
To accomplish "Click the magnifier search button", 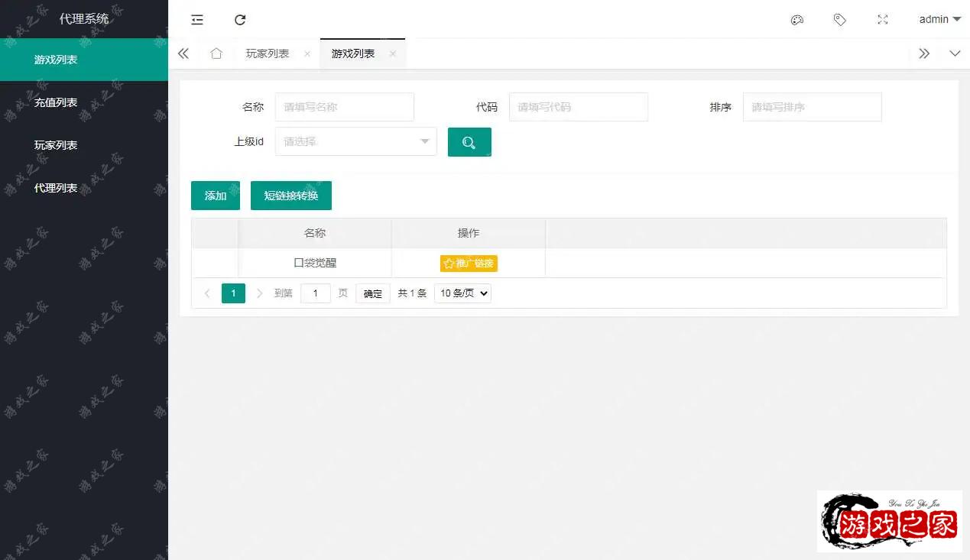I will (469, 142).
